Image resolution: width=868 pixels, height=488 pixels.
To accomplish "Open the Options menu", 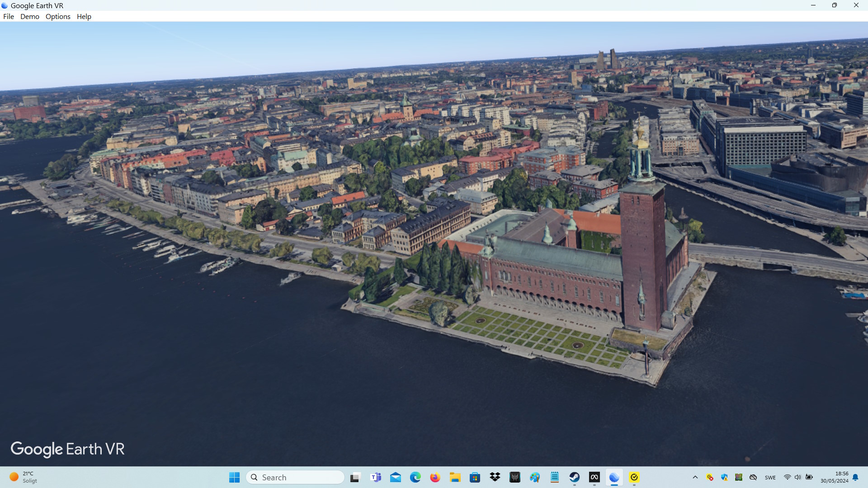I will tap(58, 17).
